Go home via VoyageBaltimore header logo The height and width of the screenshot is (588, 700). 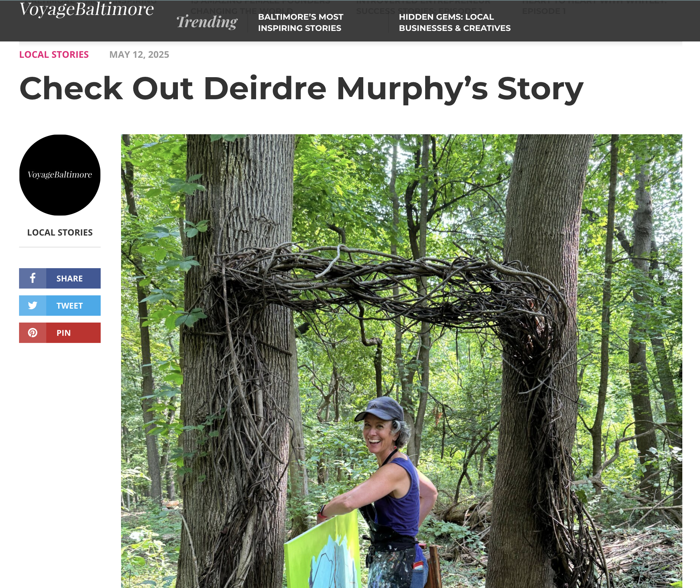click(86, 9)
